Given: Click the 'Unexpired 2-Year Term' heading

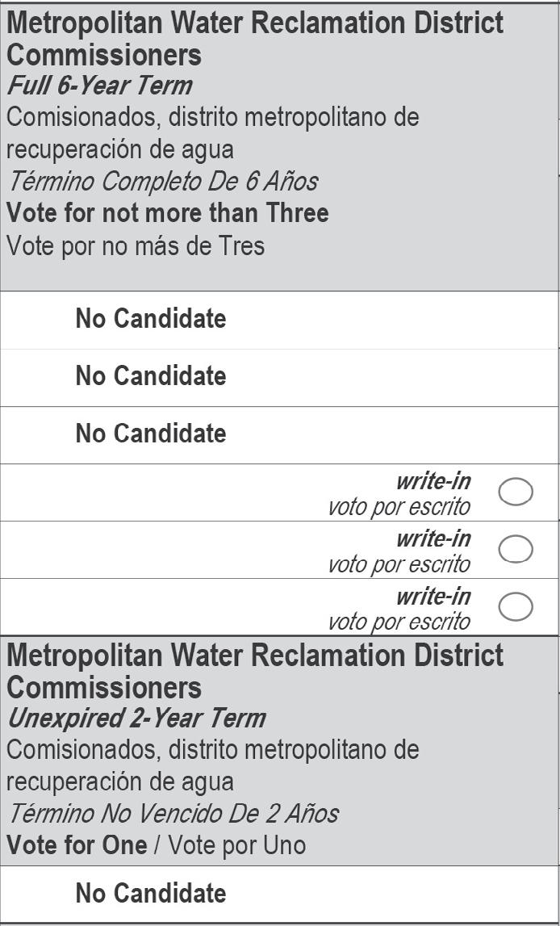Looking at the screenshot, I should click(136, 718).
